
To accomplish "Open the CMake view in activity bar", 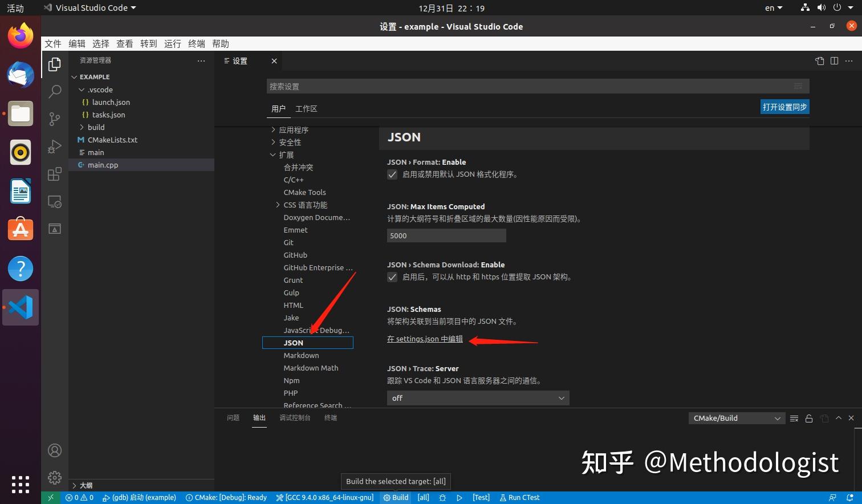I will click(x=55, y=229).
